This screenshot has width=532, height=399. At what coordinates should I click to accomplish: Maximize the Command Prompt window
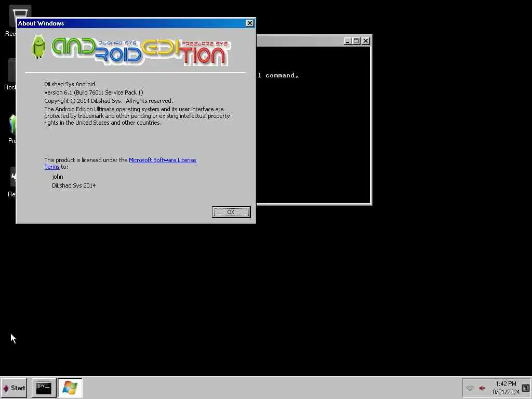(356, 41)
